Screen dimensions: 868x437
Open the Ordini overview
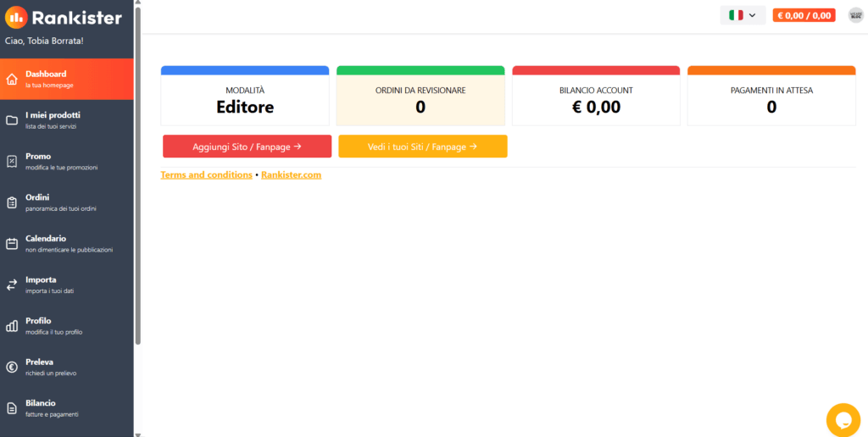coord(66,203)
